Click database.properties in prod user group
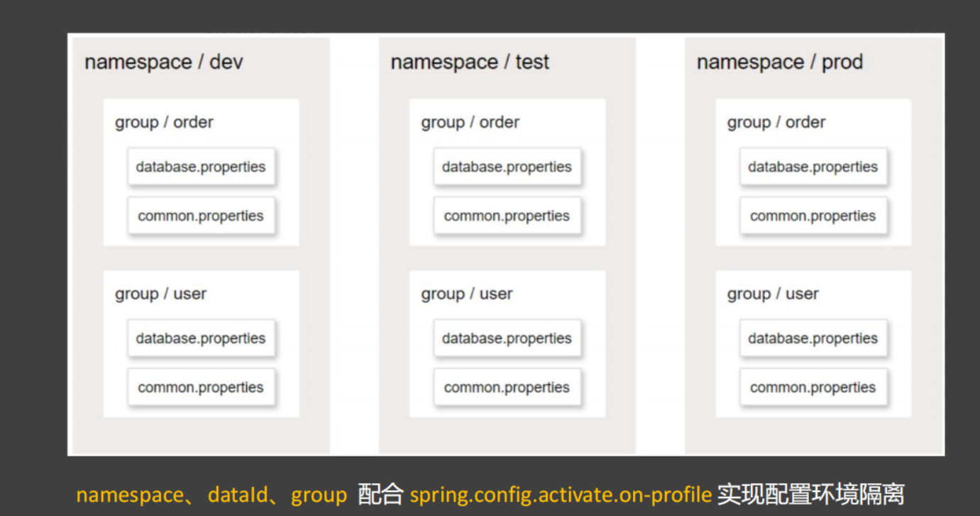 click(x=813, y=339)
